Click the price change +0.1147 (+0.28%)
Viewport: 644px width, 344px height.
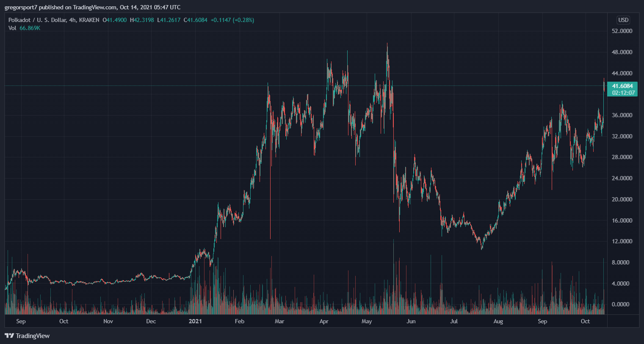[x=232, y=20]
